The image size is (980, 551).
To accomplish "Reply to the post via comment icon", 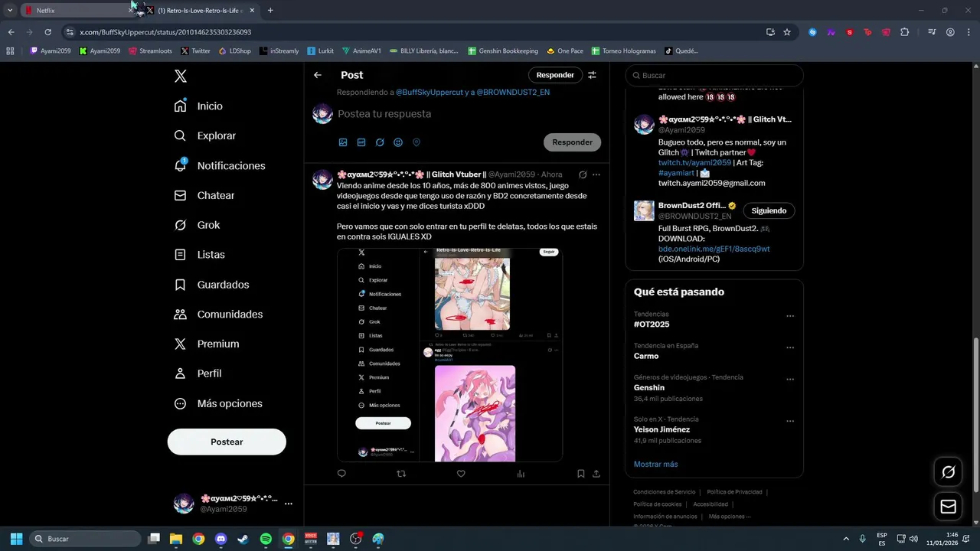I will (341, 474).
